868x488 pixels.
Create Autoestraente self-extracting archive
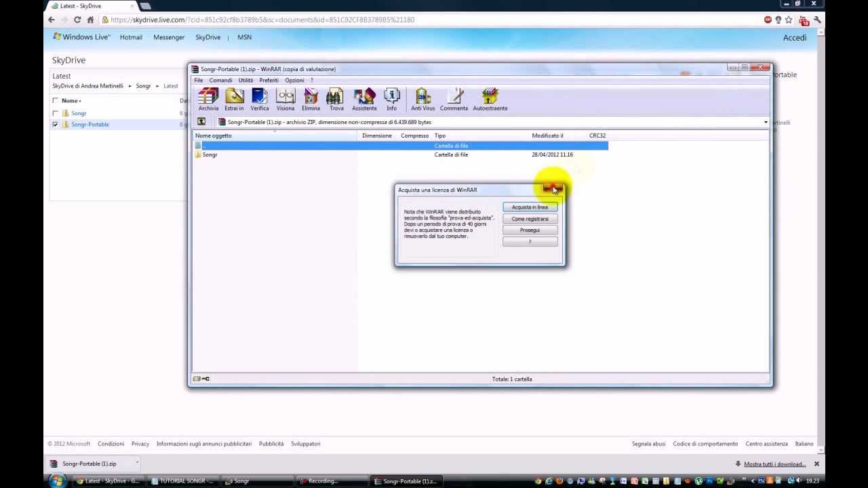(490, 100)
